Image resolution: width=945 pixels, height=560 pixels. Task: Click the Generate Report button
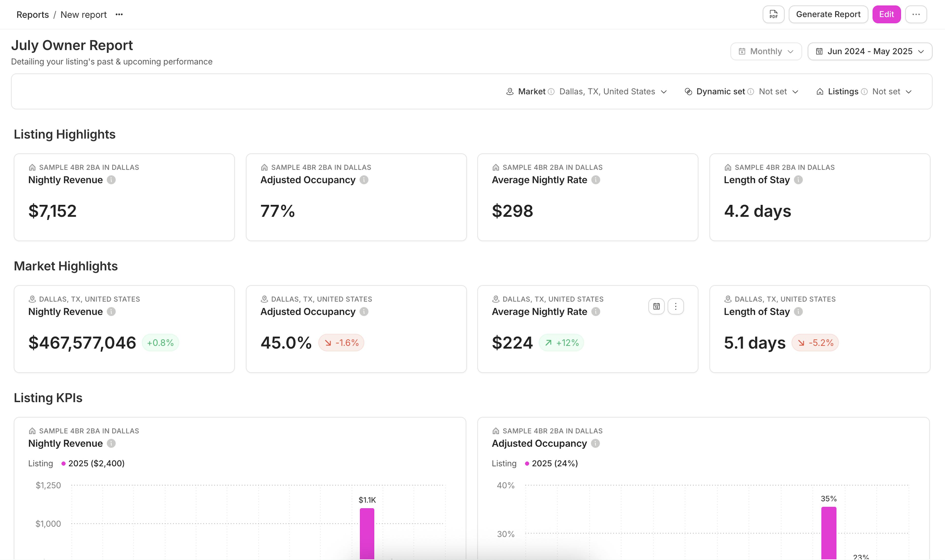tap(828, 14)
